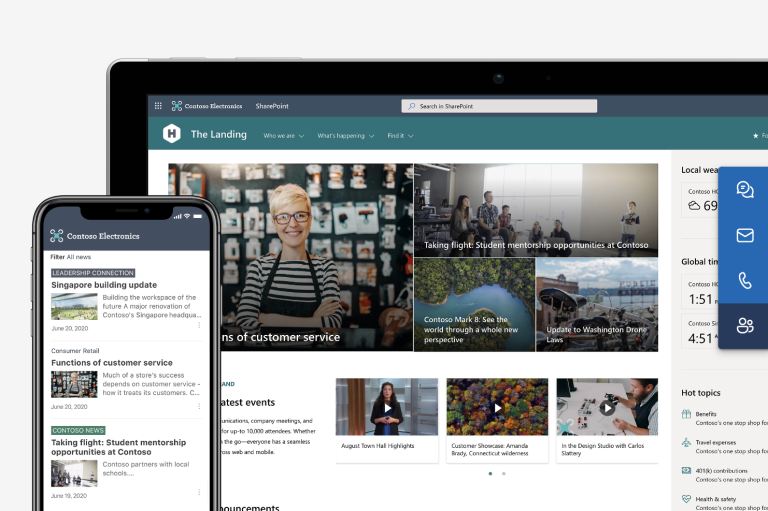Screen dimensions: 768x511
Task: Click the cloud weather icon
Action: pyautogui.click(x=694, y=206)
